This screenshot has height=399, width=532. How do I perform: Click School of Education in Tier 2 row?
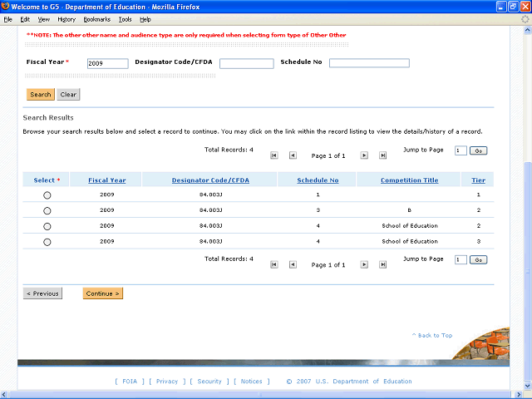410,226
